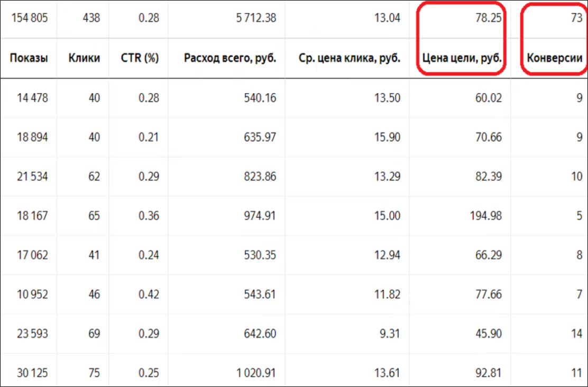Viewport: 588px width, 387px height.
Task: Select spend cell 530.35
Action: [x=260, y=255]
